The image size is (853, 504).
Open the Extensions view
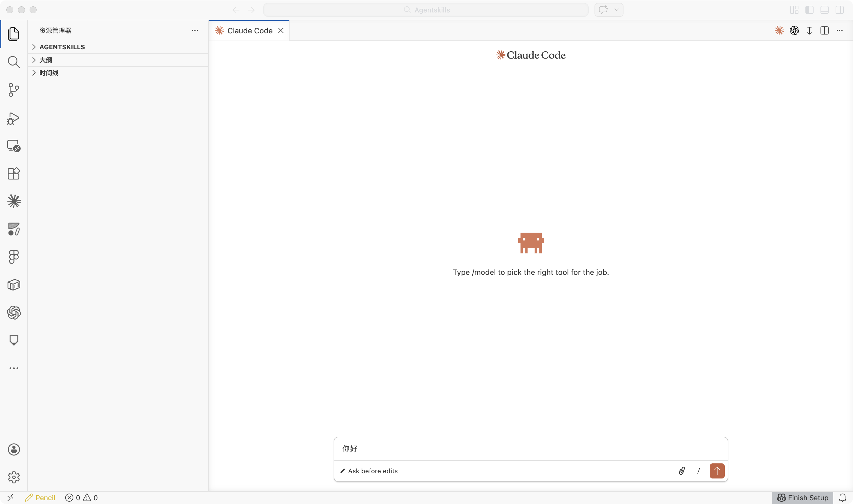coord(14,173)
